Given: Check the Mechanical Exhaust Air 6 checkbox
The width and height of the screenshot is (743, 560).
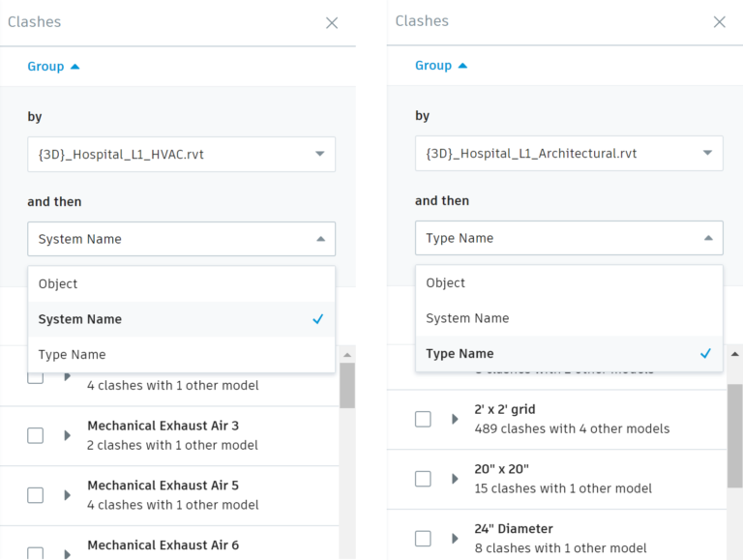Looking at the screenshot, I should point(36,553).
